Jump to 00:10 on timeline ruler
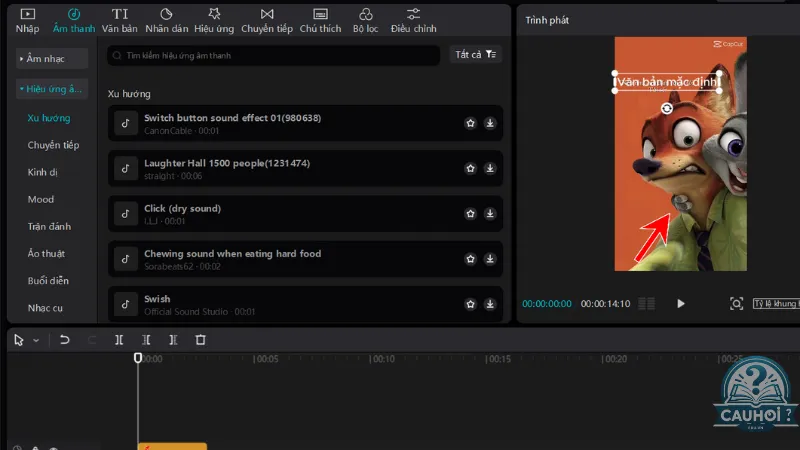Viewport: 800px width, 450px height. 383,359
